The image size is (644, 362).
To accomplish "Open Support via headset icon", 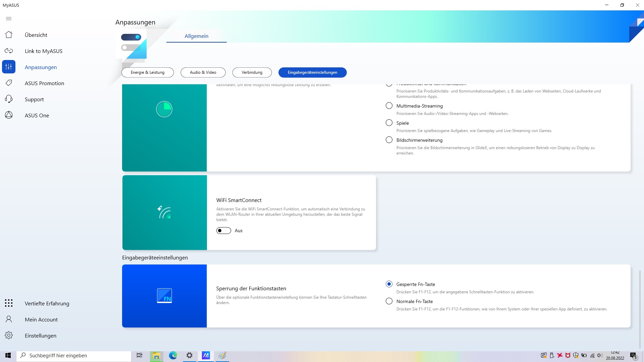I will (x=9, y=99).
